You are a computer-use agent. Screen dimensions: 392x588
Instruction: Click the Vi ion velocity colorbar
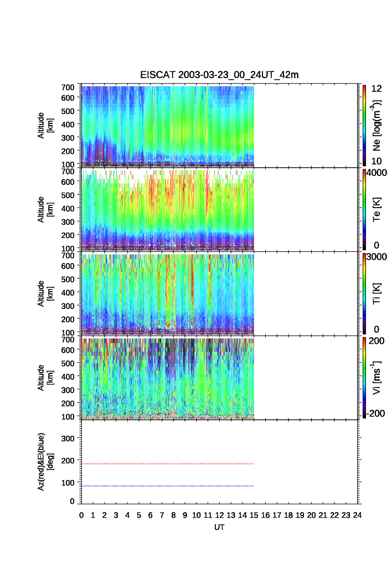pyautogui.click(x=364, y=377)
